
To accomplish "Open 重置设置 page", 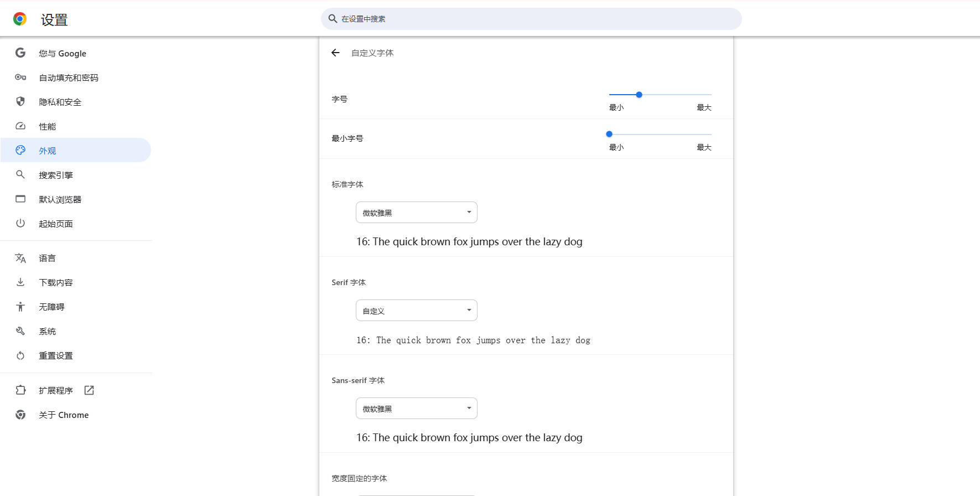I will tap(76, 355).
